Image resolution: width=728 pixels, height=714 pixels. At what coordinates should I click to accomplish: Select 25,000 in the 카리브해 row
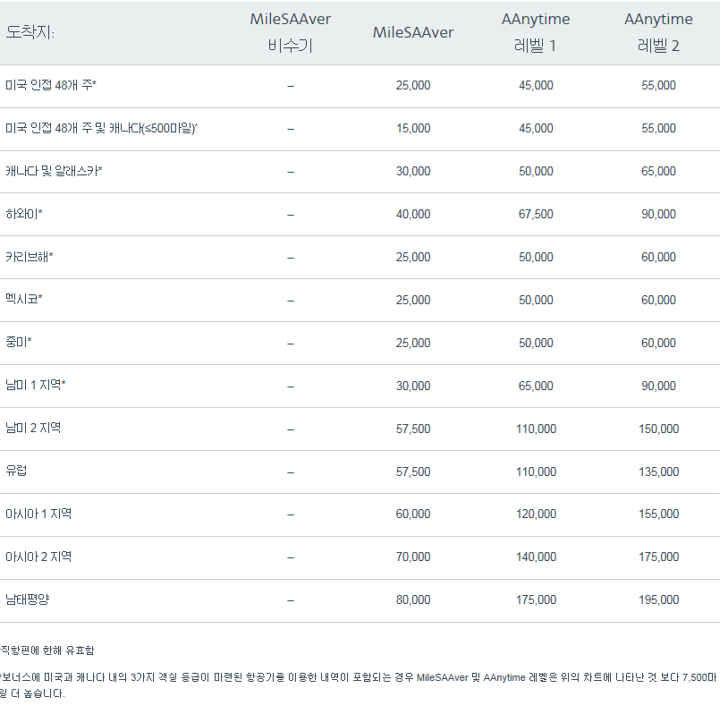[413, 257]
